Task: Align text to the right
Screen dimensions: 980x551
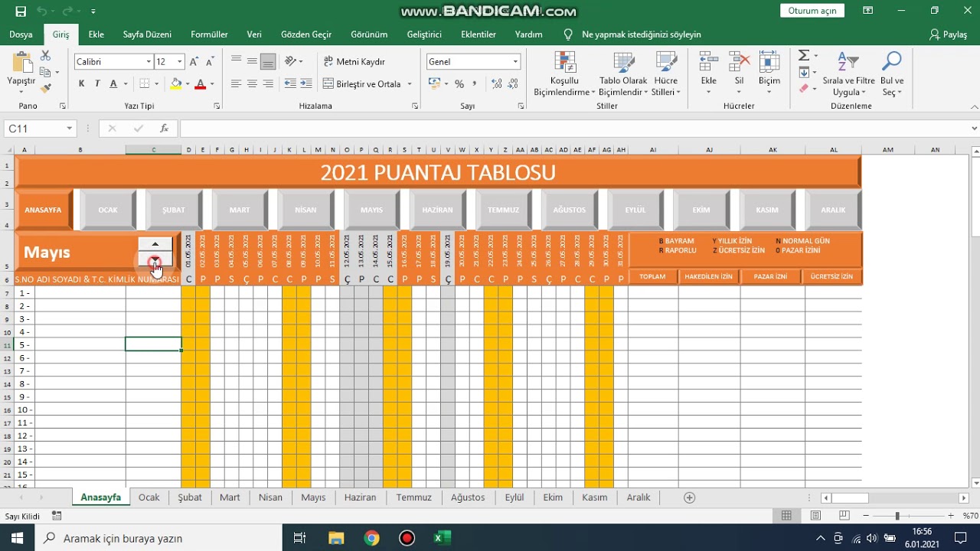Action: [268, 83]
